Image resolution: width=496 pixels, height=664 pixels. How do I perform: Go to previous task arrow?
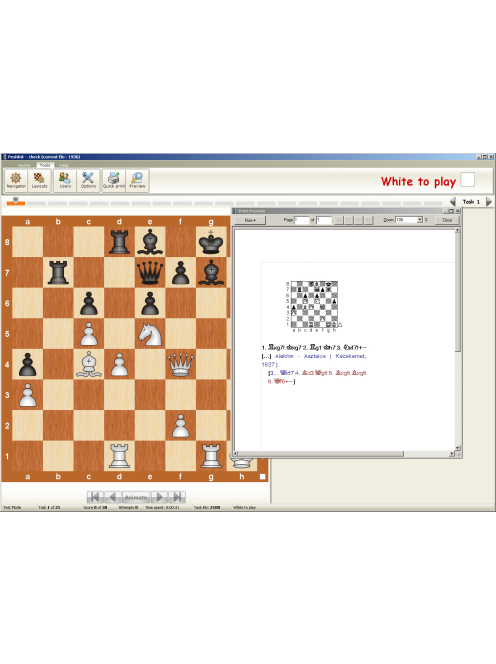453,202
